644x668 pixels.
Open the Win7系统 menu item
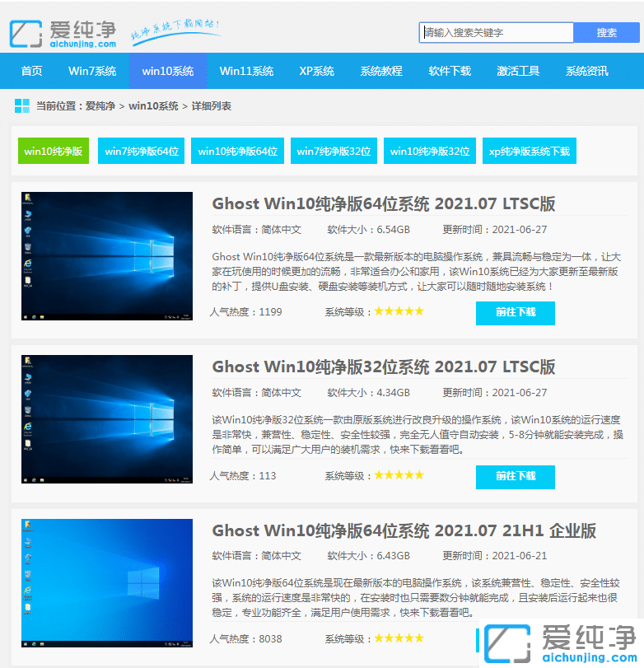pos(92,71)
